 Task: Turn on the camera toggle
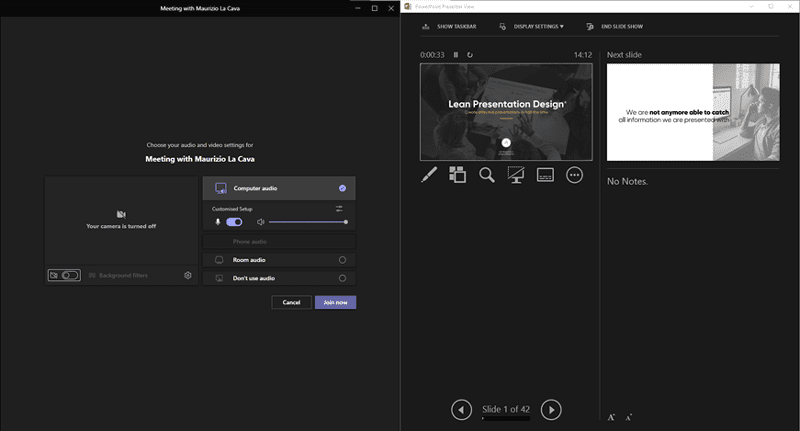pyautogui.click(x=68, y=275)
